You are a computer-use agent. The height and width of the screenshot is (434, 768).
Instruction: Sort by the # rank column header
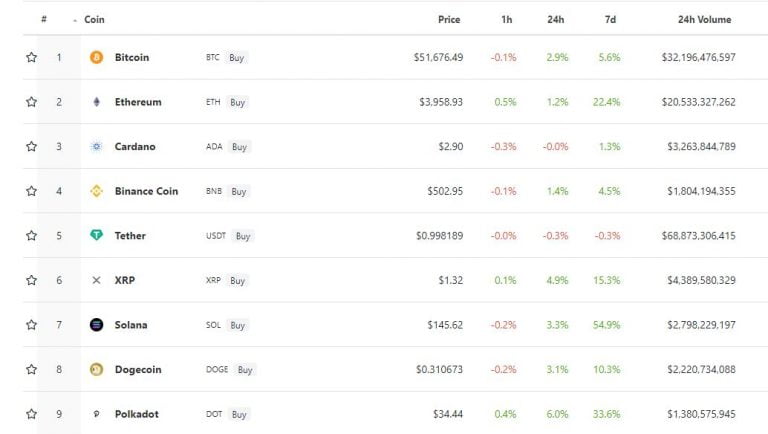[44, 19]
